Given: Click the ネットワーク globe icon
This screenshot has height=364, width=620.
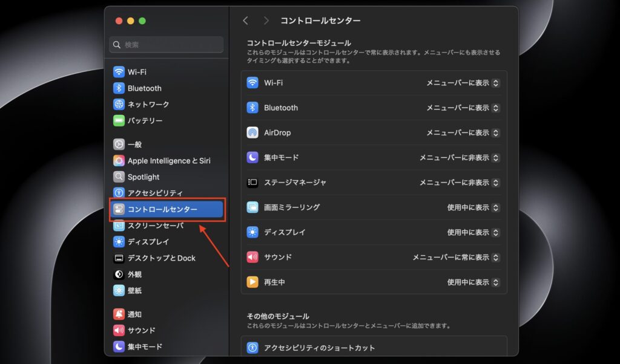Looking at the screenshot, I should click(x=119, y=104).
